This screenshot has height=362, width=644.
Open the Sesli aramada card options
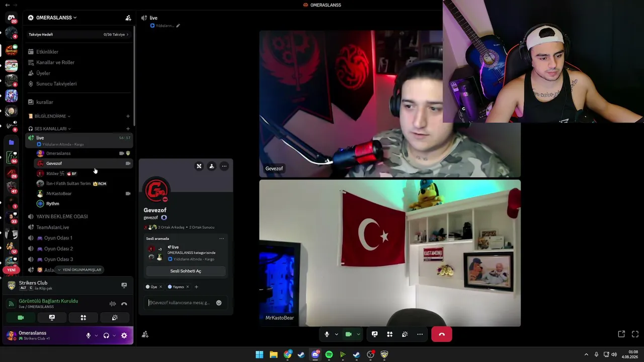(221, 239)
